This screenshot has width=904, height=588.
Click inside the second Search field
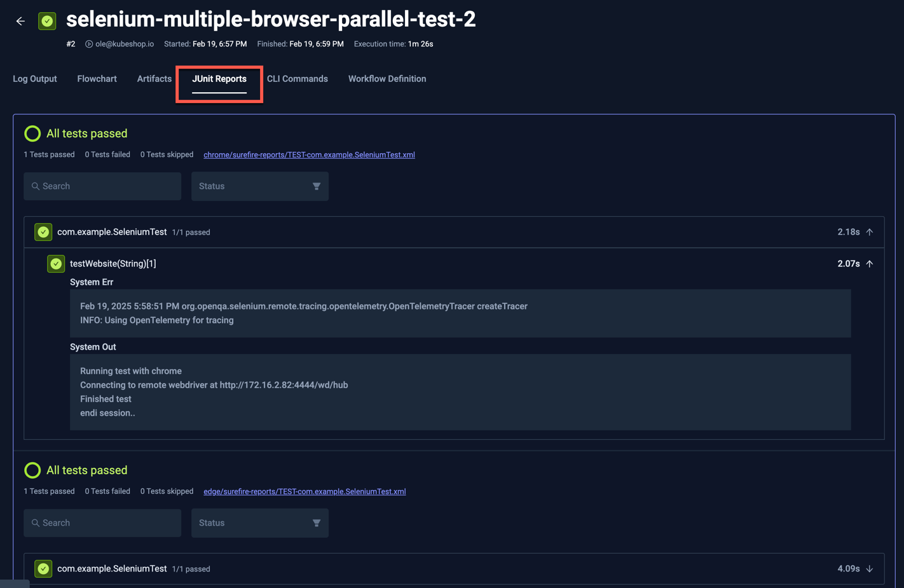[102, 523]
